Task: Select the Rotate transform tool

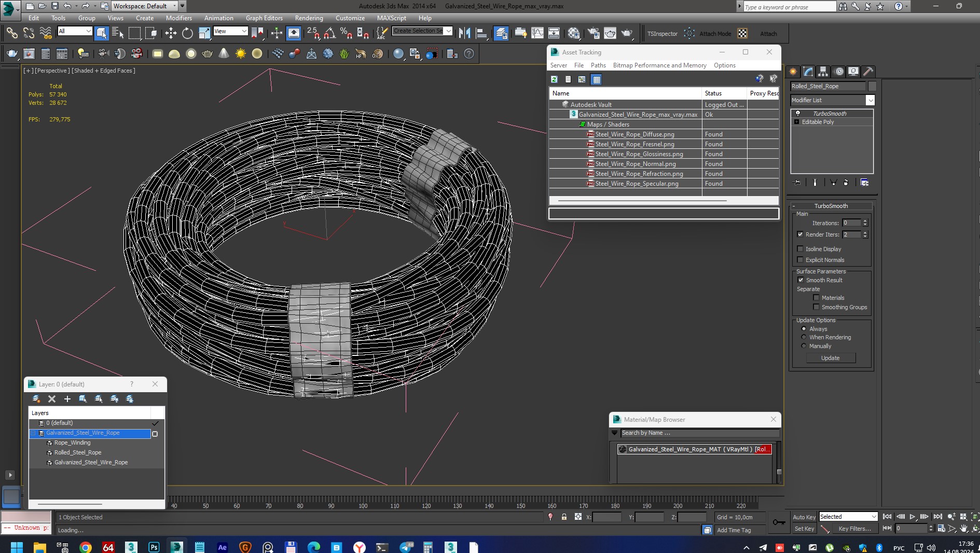Action: (187, 34)
